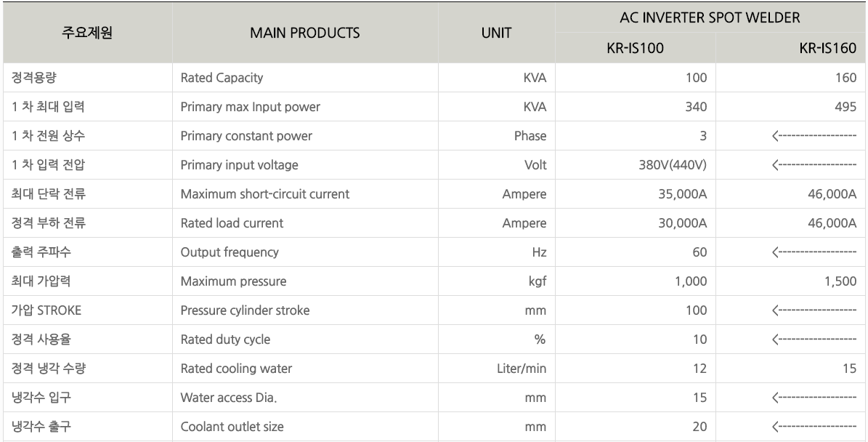Select the AC INVERTER SPOT WELDER header
This screenshot has height=442, width=868.
coord(710,17)
